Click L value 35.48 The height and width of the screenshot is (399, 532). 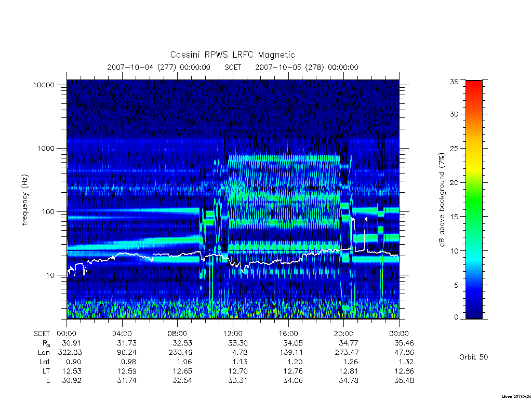[x=404, y=380]
